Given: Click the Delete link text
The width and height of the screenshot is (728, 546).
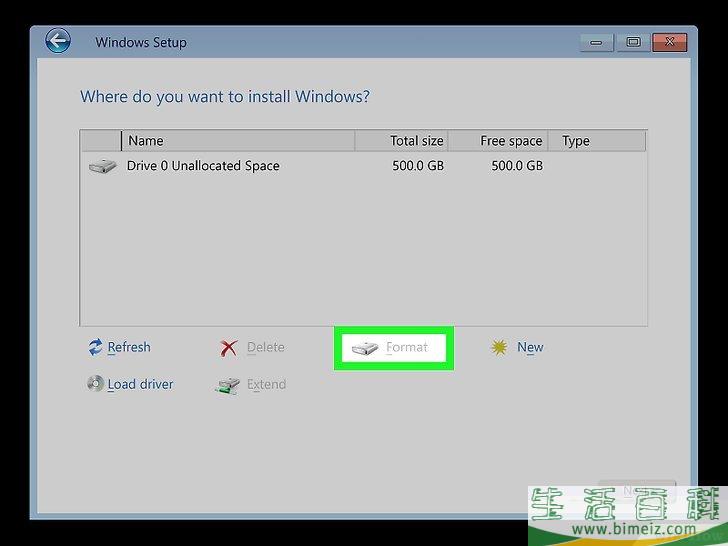Looking at the screenshot, I should (x=266, y=347).
